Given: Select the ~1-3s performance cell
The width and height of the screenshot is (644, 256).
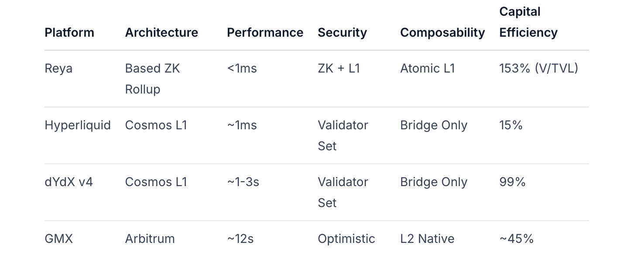Looking at the screenshot, I should [243, 182].
